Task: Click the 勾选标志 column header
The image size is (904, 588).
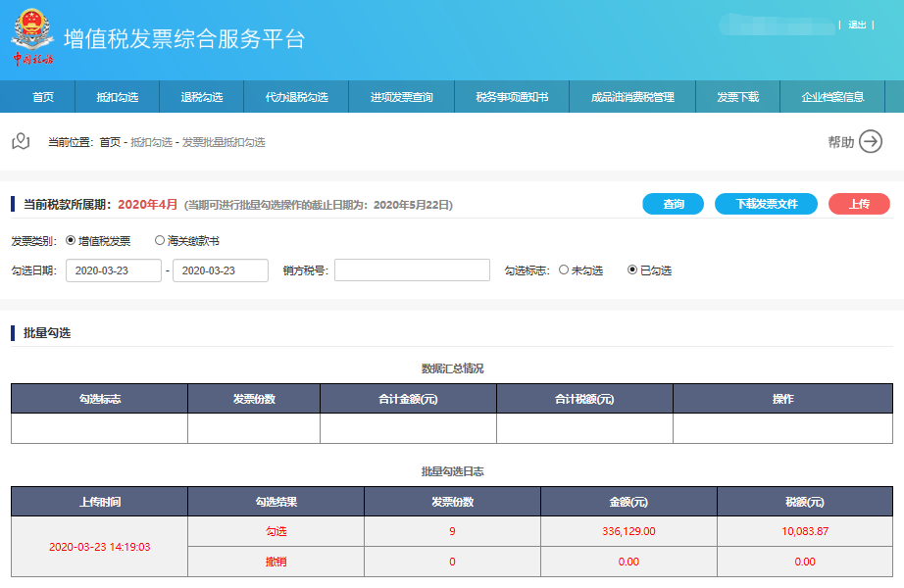Action: tap(100, 399)
